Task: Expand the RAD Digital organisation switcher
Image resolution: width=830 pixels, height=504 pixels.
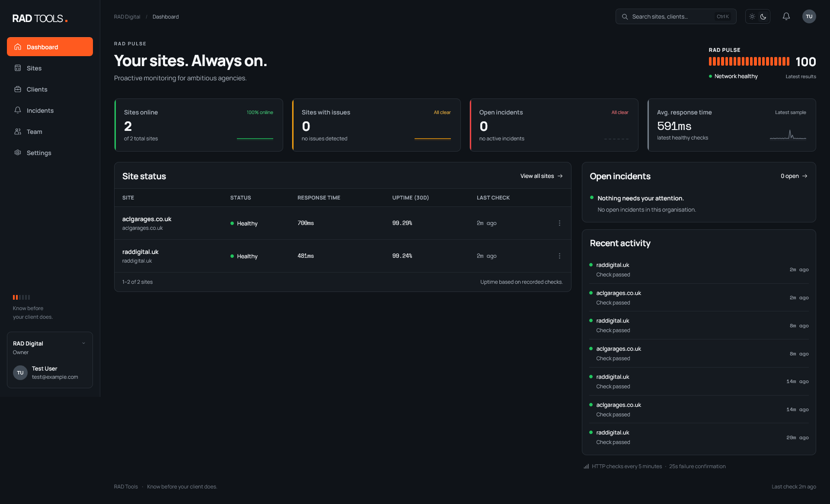Action: 83,343
